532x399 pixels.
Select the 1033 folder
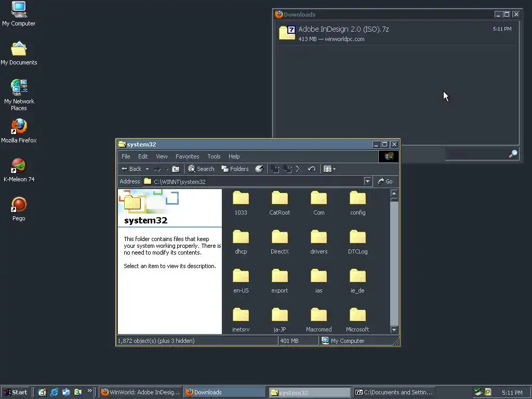tap(241, 203)
